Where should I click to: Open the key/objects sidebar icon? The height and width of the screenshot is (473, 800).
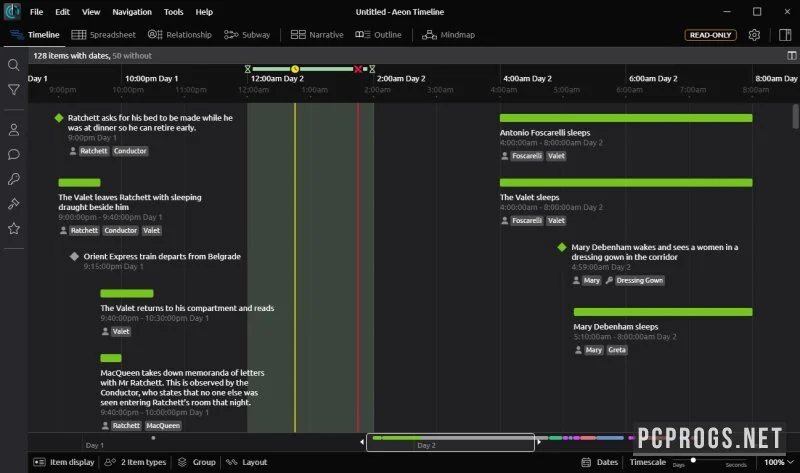click(x=14, y=179)
